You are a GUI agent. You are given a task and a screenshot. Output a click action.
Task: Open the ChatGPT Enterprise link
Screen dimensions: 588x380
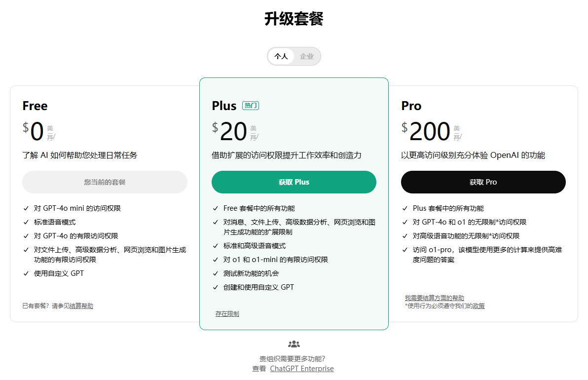[302, 369]
